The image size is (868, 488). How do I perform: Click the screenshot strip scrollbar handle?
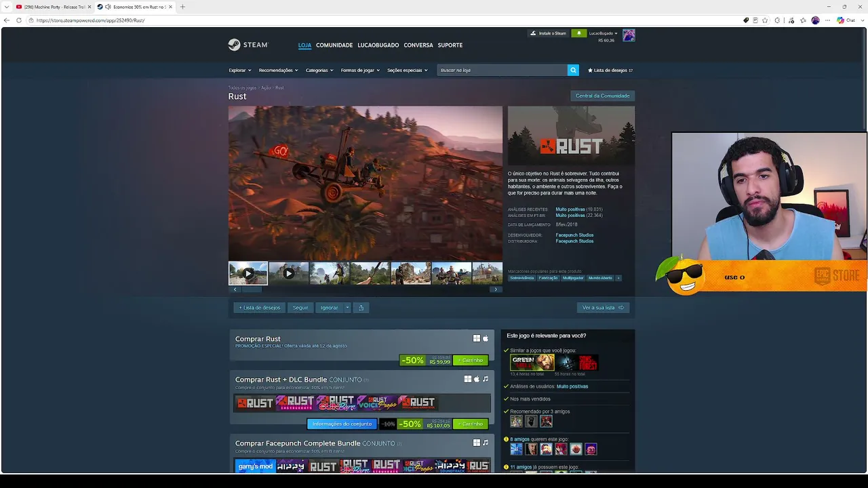pyautogui.click(x=252, y=289)
